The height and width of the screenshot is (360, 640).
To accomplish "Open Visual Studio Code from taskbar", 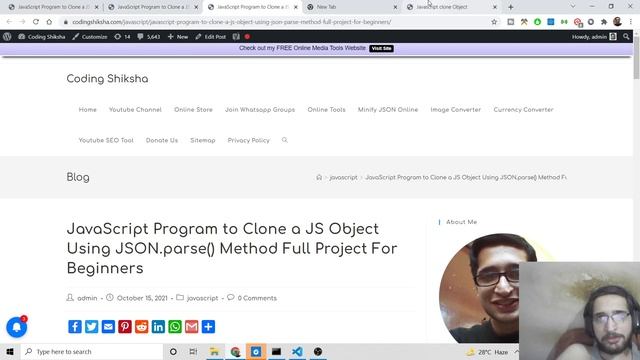I will point(297,351).
